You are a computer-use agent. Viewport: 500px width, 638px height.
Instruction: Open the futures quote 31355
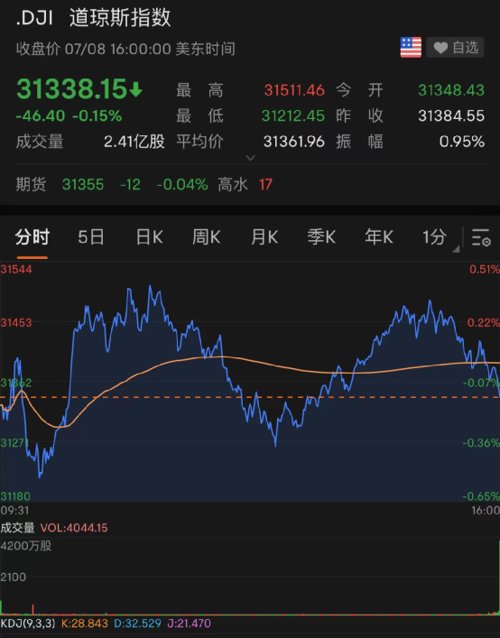coord(83,185)
